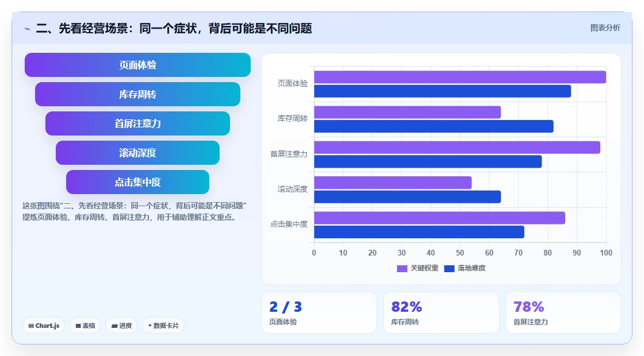Viewport: 644px width, 356px height.
Task: Click the 82% 库存周转 data card
Action: [x=441, y=312]
